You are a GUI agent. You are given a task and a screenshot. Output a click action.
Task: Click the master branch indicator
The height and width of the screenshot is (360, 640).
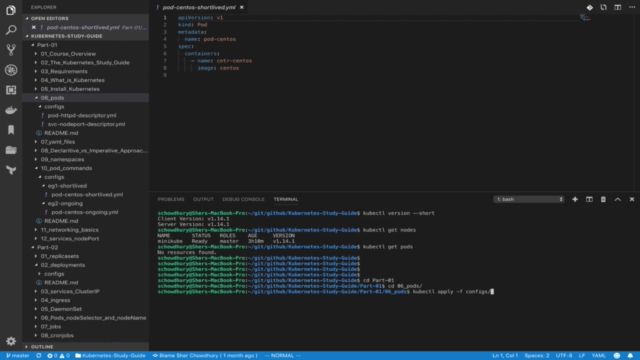[x=18, y=356]
